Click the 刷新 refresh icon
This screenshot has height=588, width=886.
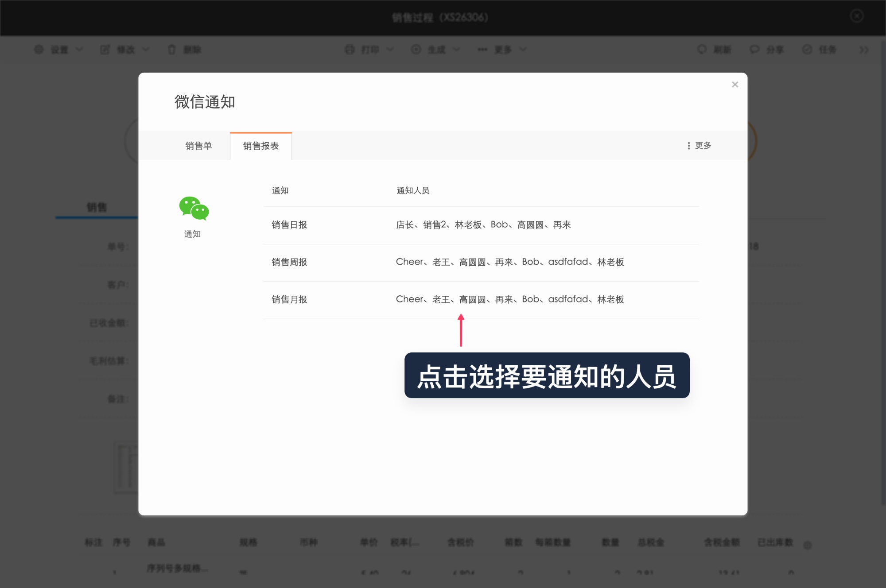(x=701, y=50)
